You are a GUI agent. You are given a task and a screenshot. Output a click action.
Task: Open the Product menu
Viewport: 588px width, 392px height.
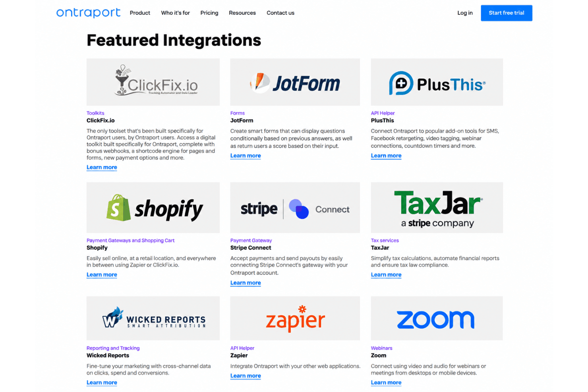[x=140, y=13]
